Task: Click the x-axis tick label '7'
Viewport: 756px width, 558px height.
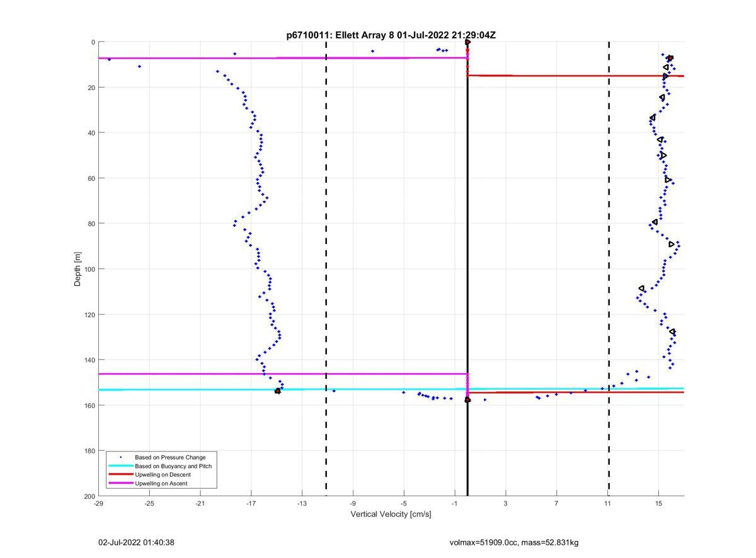Action: click(x=556, y=503)
